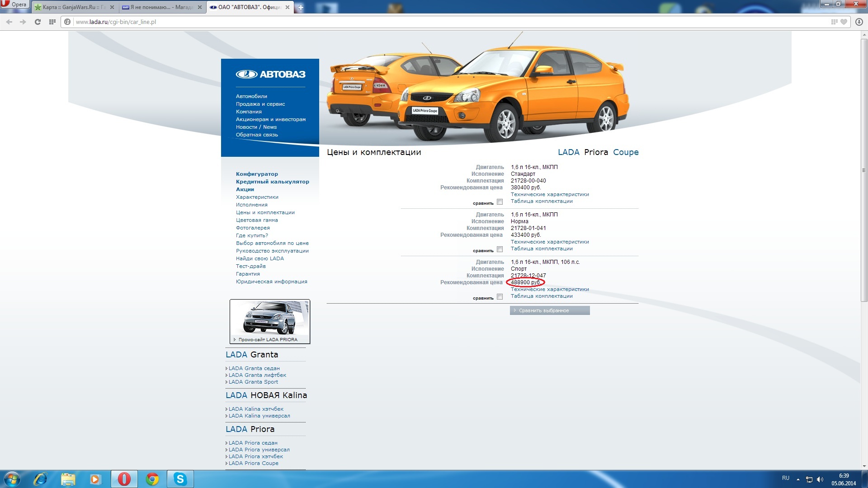This screenshot has width=868, height=488.
Task: Click the Сравнить выбранное button
Action: tap(549, 310)
